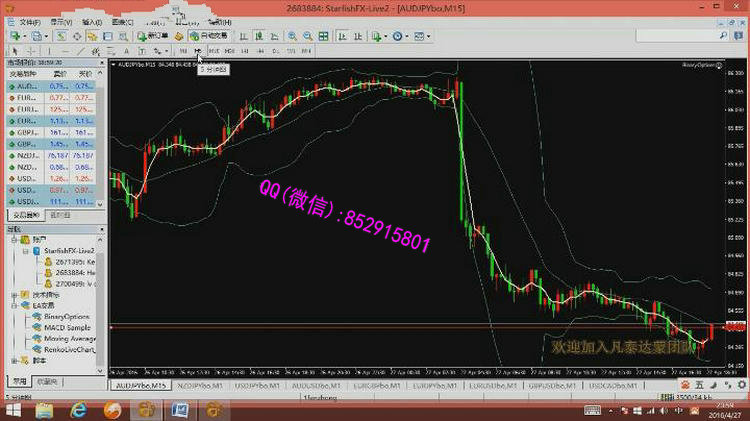The height and width of the screenshot is (421, 750).
Task: Open Windows Start button on taskbar
Action: pyautogui.click(x=17, y=410)
